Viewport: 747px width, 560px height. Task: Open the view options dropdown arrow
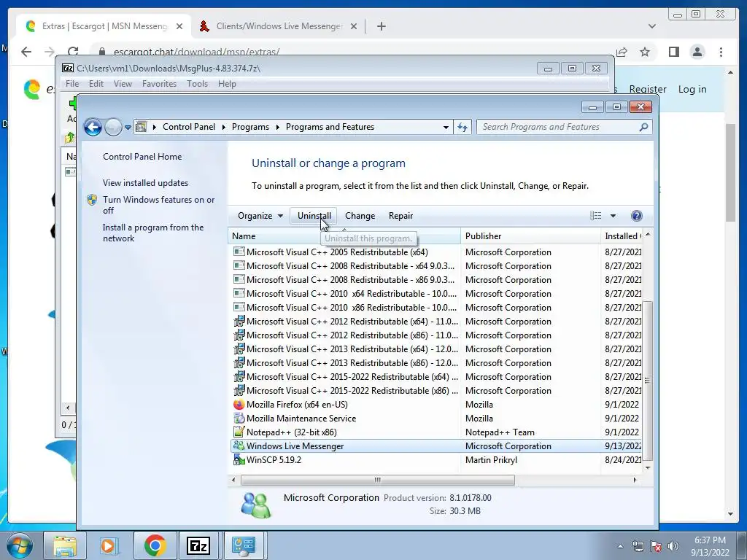(613, 216)
